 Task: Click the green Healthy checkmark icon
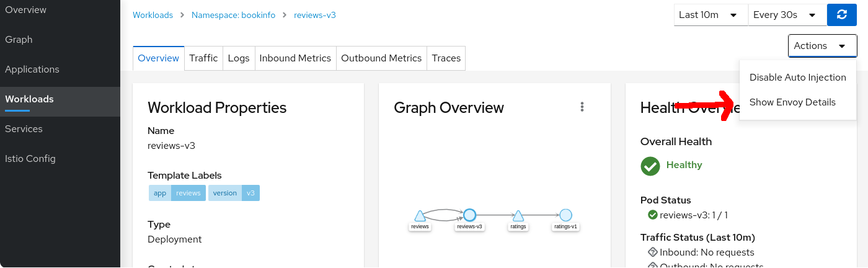(x=650, y=166)
